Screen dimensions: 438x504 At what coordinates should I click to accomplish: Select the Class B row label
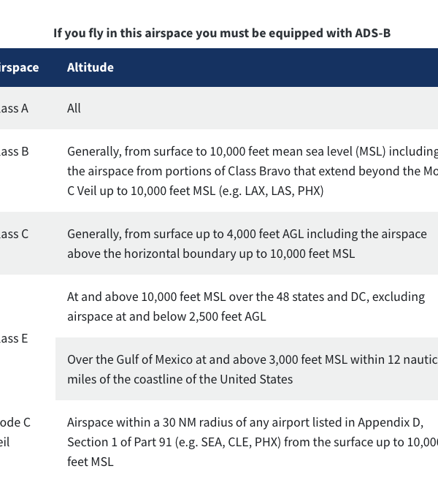click(x=15, y=151)
